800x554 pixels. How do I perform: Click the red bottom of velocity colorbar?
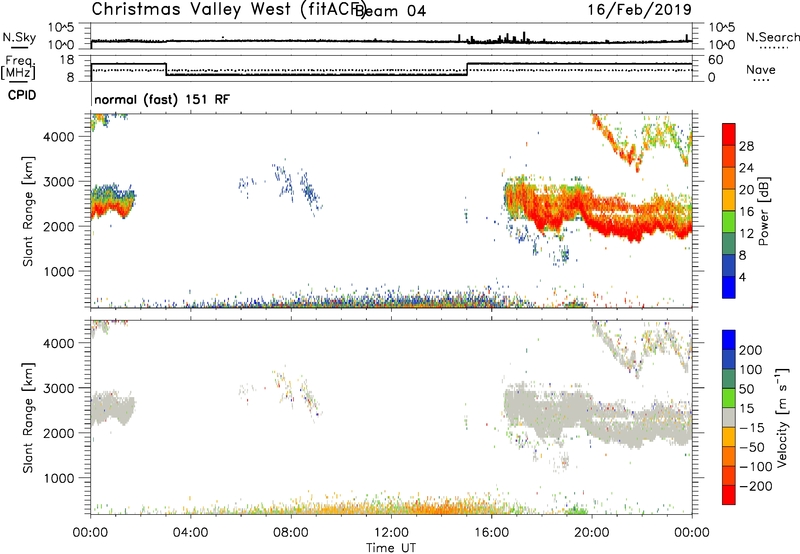(729, 495)
